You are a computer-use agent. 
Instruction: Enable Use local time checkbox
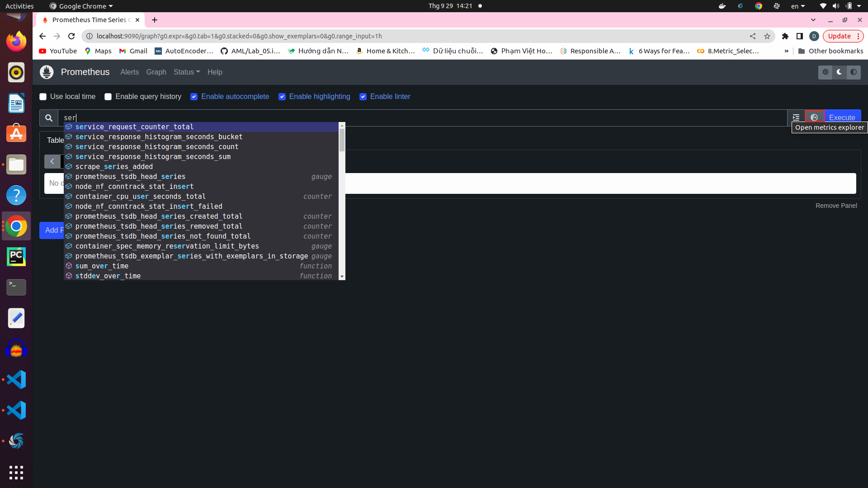tap(43, 97)
